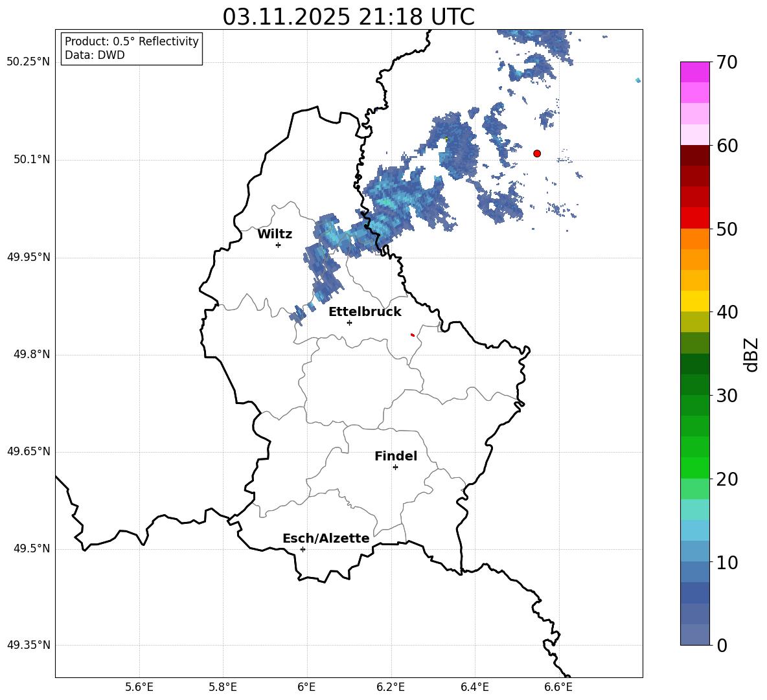
Task: Click the yellow colorbar segment above 40
Action: 695,301
